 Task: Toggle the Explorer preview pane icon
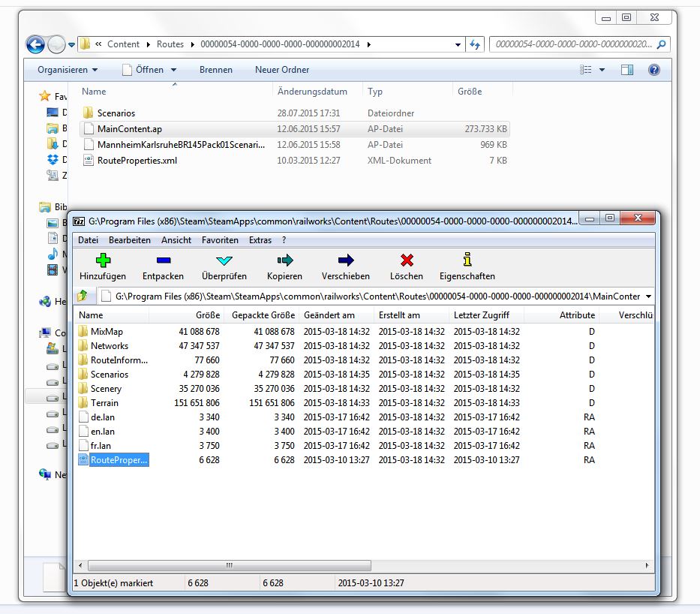click(626, 70)
